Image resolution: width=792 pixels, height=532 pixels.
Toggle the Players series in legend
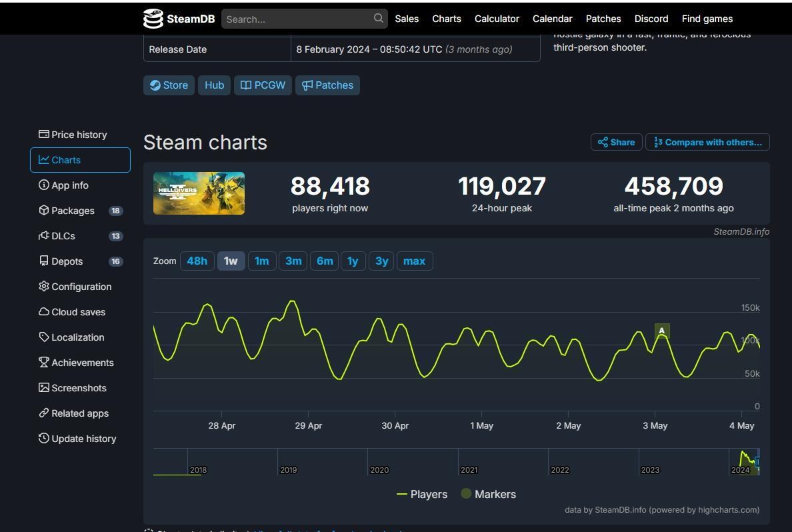click(422, 494)
